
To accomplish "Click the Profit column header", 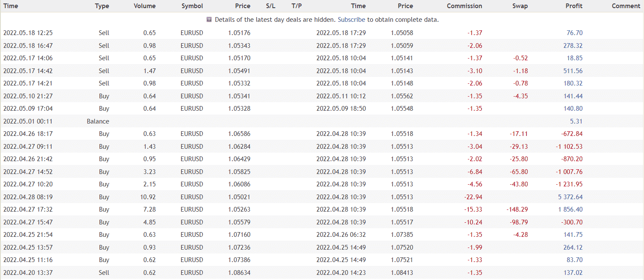I will click(x=574, y=6).
